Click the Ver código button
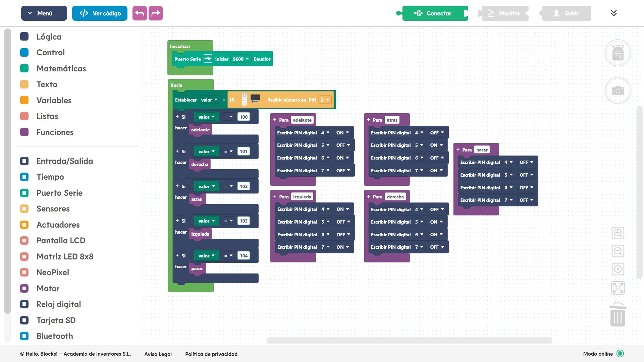Viewport: 644px width, 362px height. click(x=100, y=13)
